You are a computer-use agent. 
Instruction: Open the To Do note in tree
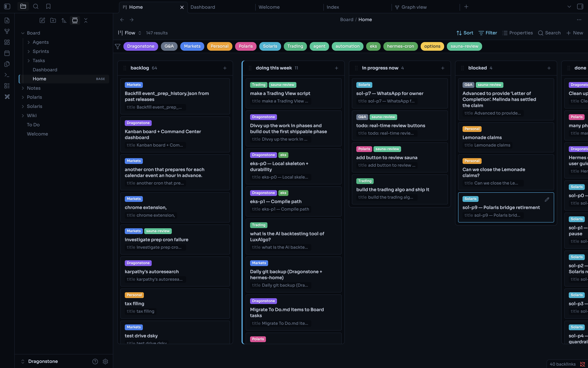coord(33,125)
